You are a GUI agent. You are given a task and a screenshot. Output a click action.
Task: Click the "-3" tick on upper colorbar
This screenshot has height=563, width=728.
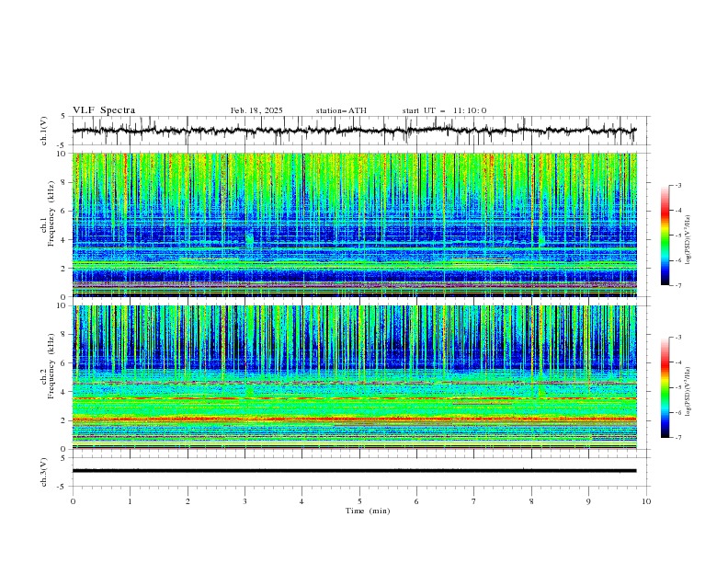678,185
